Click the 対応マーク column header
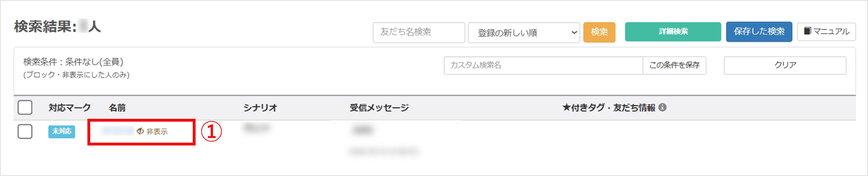 [x=70, y=108]
